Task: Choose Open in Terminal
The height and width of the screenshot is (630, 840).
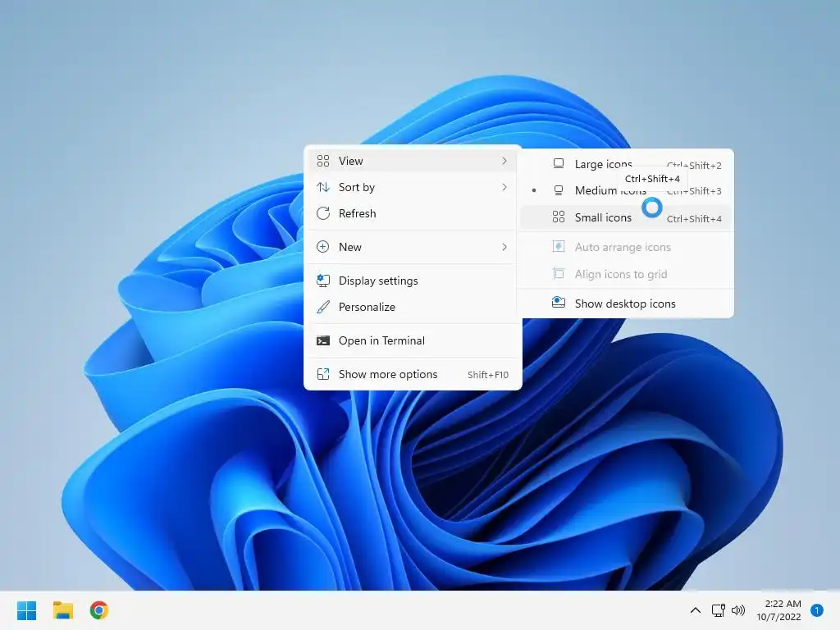Action: (412, 340)
